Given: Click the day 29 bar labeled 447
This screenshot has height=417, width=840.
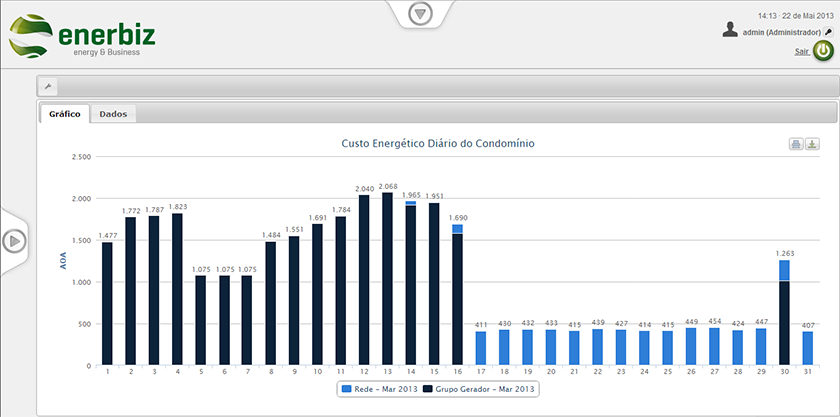Looking at the screenshot, I should click(x=761, y=347).
